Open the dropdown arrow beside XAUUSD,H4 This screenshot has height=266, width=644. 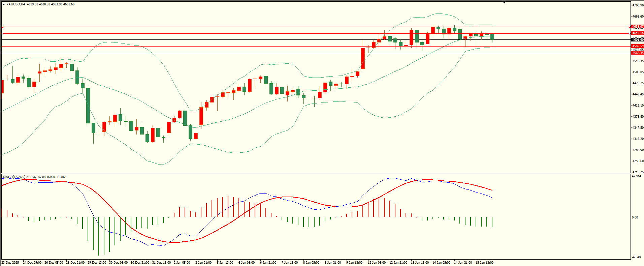click(4, 4)
